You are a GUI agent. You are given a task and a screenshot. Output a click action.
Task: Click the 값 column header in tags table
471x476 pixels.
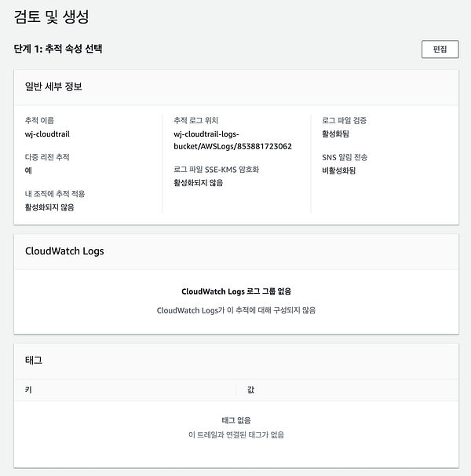250,390
